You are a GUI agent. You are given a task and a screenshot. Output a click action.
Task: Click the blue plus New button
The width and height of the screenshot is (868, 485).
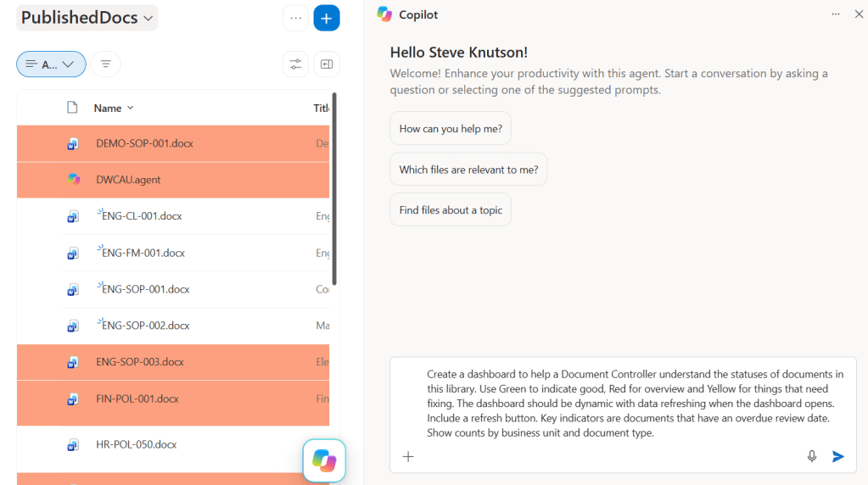pyautogui.click(x=327, y=19)
